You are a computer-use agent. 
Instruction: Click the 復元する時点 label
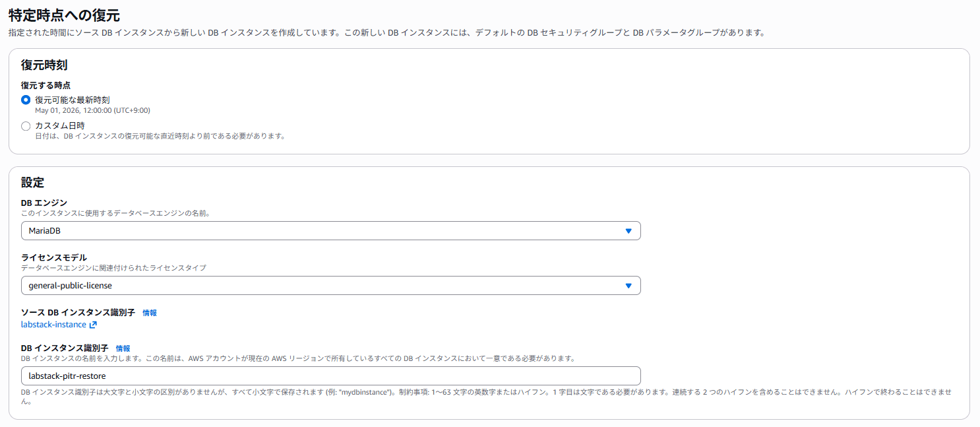tap(46, 86)
